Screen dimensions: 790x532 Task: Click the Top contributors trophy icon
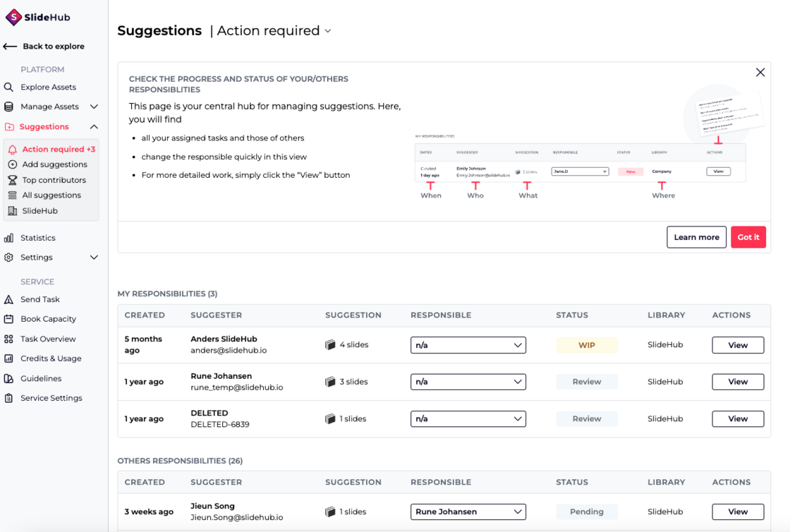[x=13, y=180]
